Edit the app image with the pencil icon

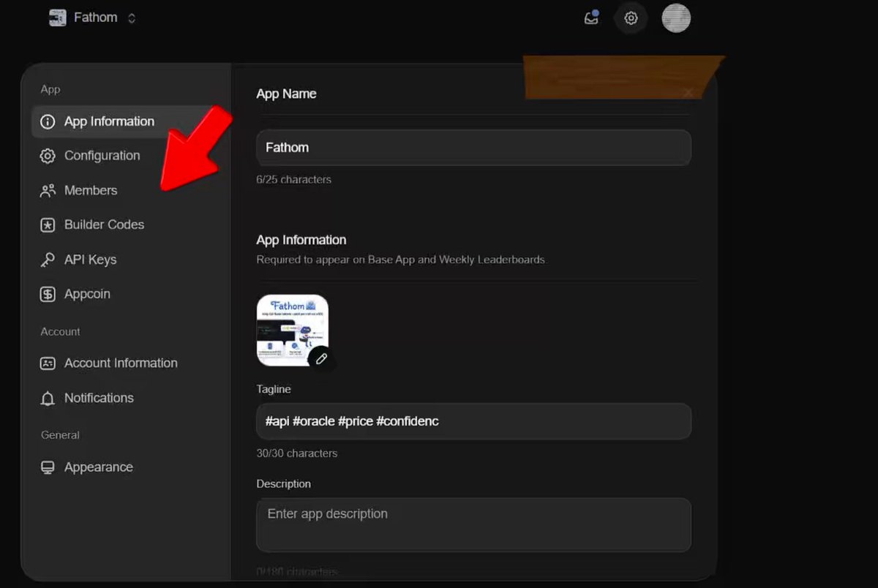(321, 359)
